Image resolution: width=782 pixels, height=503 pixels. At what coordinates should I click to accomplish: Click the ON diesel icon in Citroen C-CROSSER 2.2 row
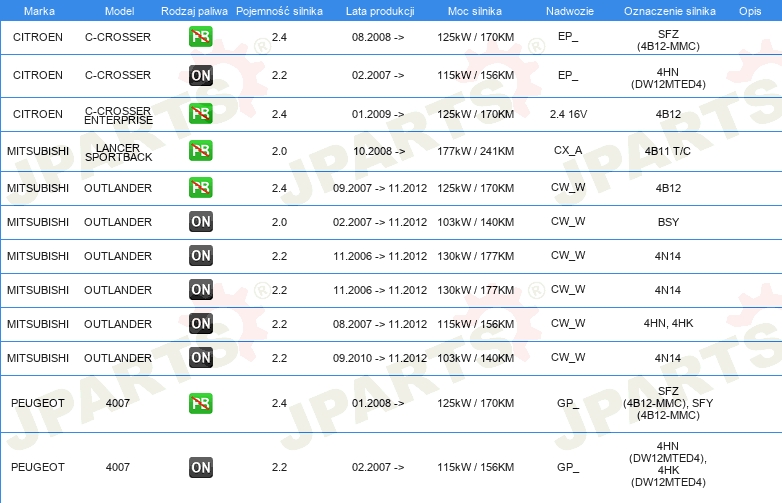point(200,75)
